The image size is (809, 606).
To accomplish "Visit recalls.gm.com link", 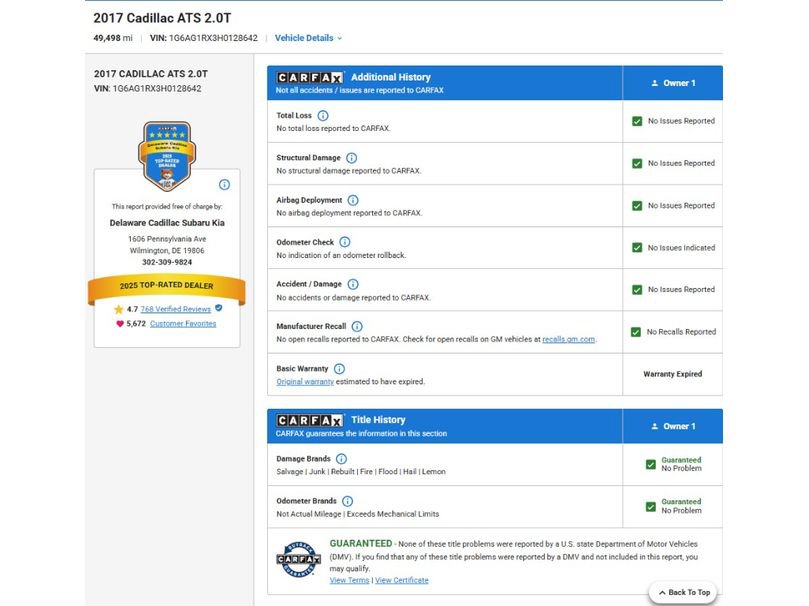I will coord(569,339).
